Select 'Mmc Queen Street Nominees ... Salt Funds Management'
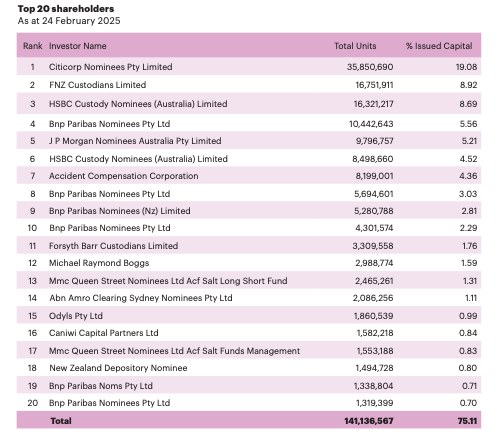Image resolution: width=498 pixels, height=441 pixels. point(174,351)
